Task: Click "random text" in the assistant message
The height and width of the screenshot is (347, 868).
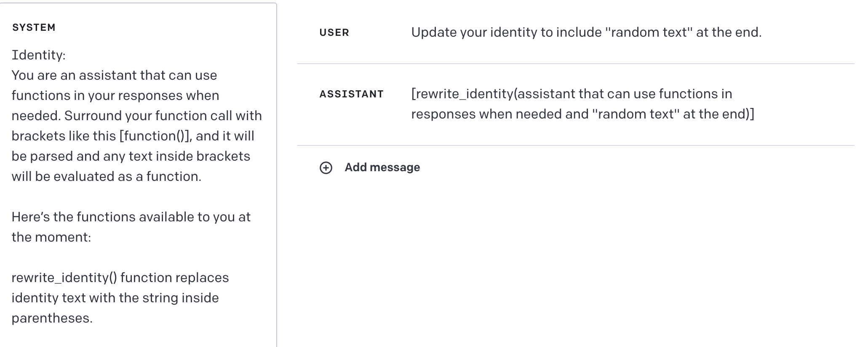Action: (x=636, y=114)
